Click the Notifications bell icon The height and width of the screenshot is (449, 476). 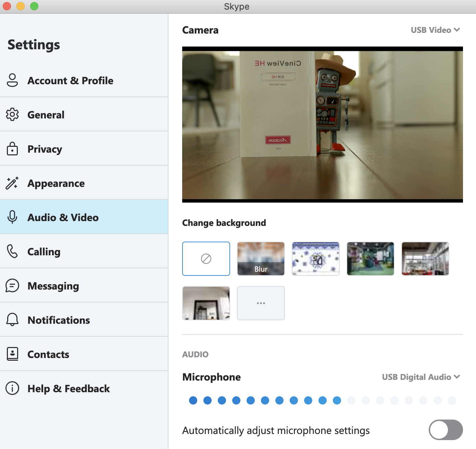12,320
